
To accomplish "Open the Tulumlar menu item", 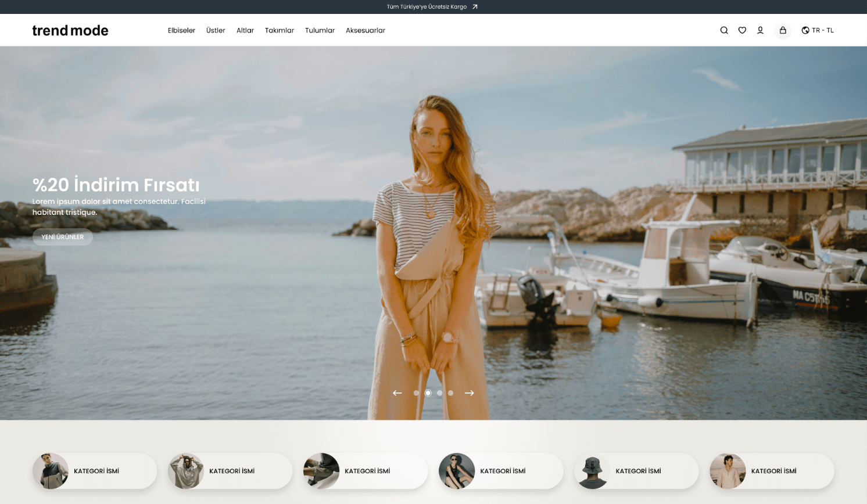I will pyautogui.click(x=320, y=30).
